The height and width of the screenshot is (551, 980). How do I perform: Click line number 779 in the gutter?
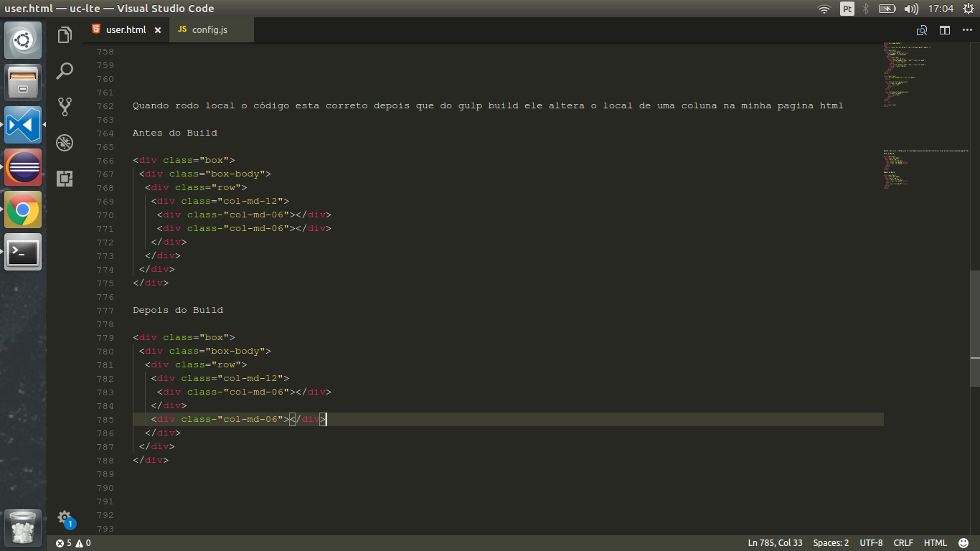(105, 337)
